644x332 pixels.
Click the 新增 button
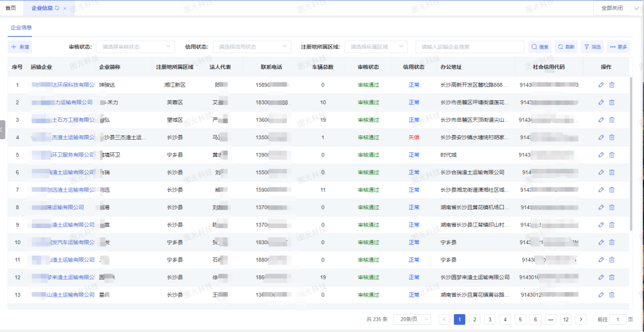tap(20, 47)
